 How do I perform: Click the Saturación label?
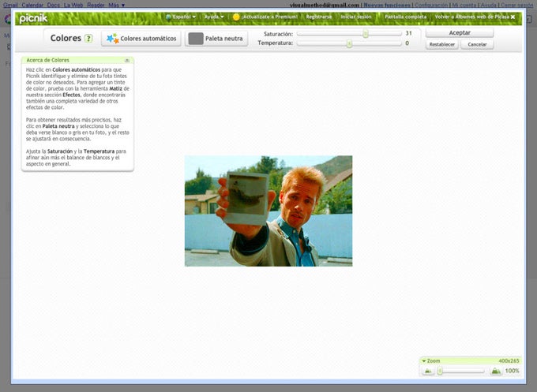pyautogui.click(x=279, y=34)
